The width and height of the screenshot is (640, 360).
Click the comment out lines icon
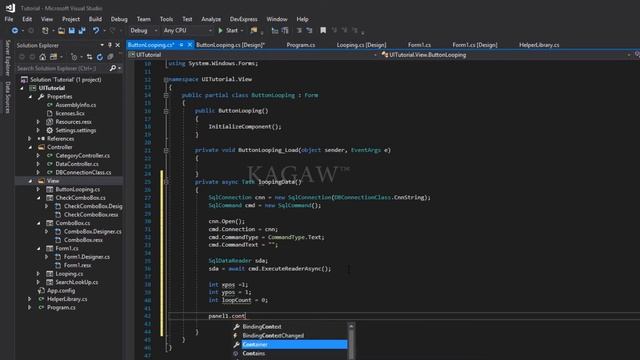click(x=299, y=31)
